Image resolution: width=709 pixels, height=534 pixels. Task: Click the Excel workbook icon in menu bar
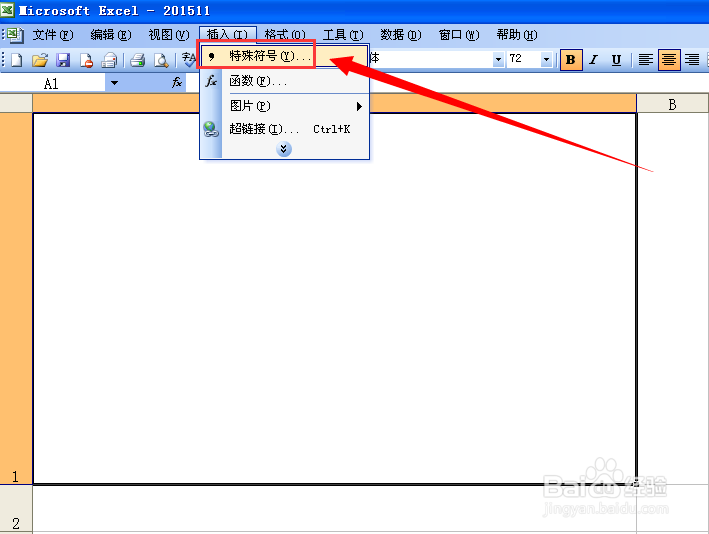pos(14,35)
